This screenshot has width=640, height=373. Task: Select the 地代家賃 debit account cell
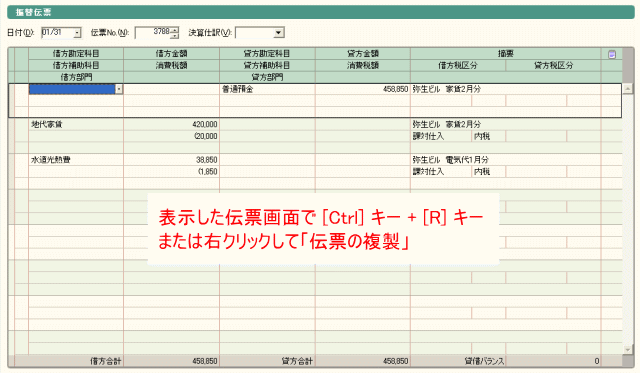[76, 124]
